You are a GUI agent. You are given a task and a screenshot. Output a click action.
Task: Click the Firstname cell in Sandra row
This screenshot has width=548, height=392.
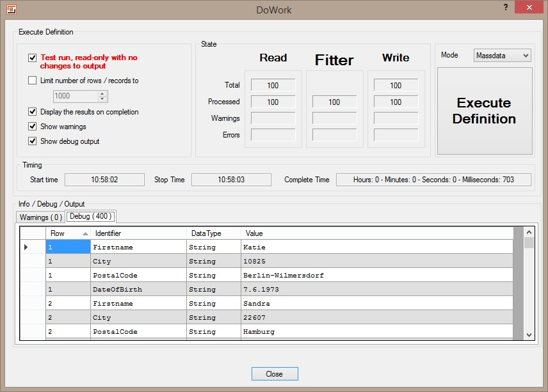pos(138,303)
